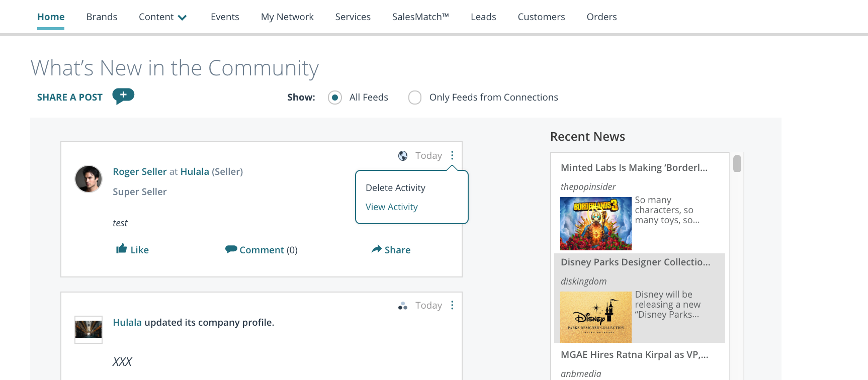Click the Today timestamp on Hulala update
The width and height of the screenshot is (868, 380).
(428, 306)
